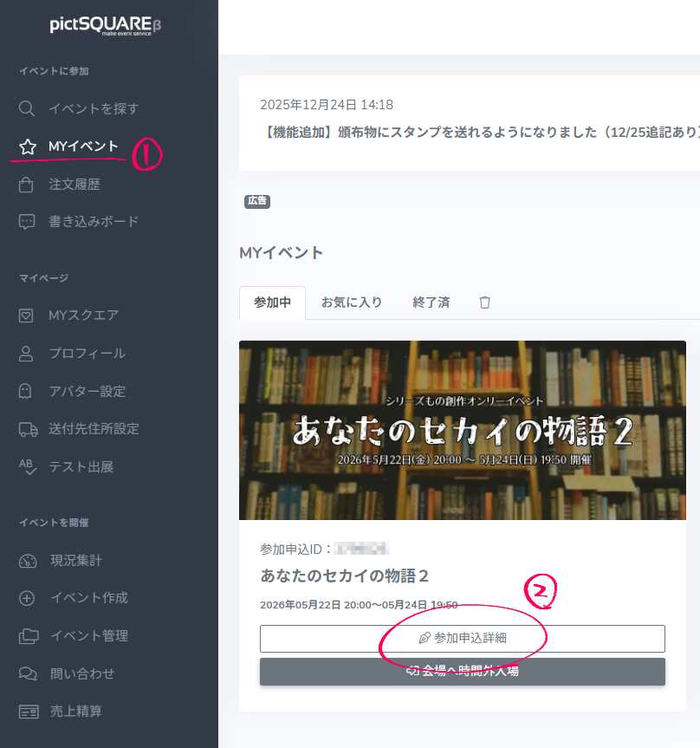Switch to the お気に入り tab
This screenshot has width=700, height=748.
351,302
